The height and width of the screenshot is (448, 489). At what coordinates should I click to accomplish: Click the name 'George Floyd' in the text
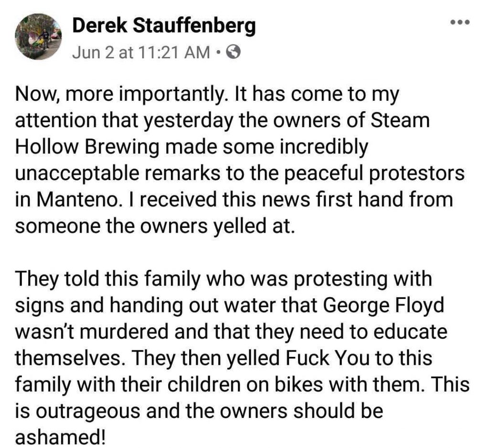click(383, 305)
